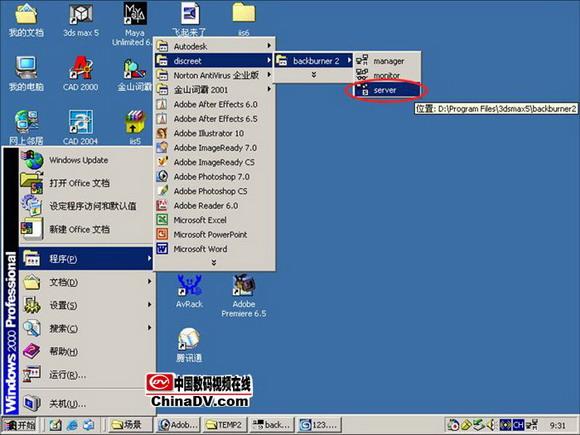This screenshot has width=580, height=435.
Task: Launch backburner server from submenu
Action: (387, 90)
